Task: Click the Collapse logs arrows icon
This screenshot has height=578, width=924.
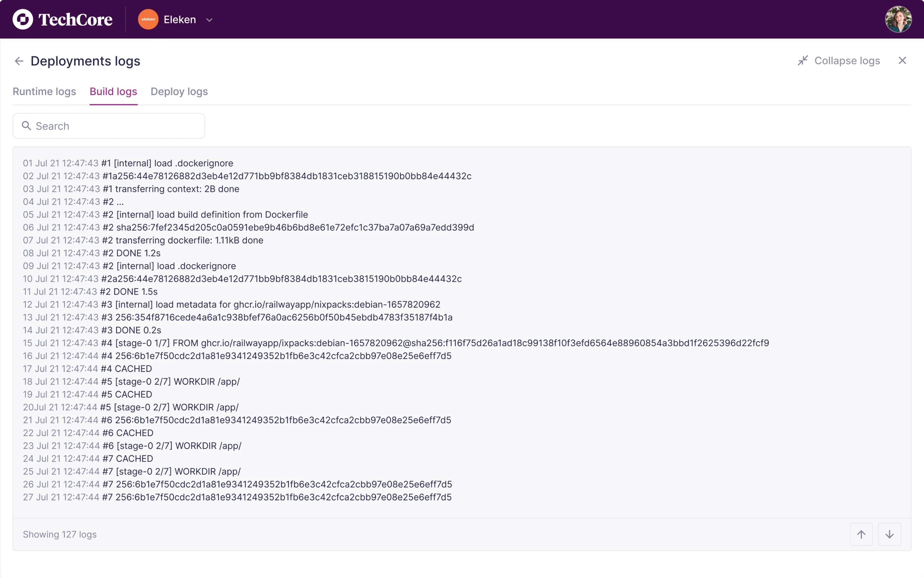Action: [803, 61]
